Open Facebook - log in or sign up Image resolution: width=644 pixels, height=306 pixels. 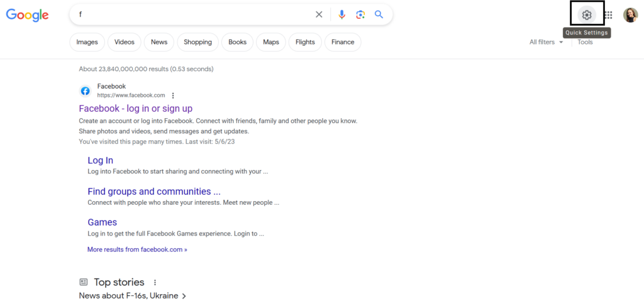(136, 108)
